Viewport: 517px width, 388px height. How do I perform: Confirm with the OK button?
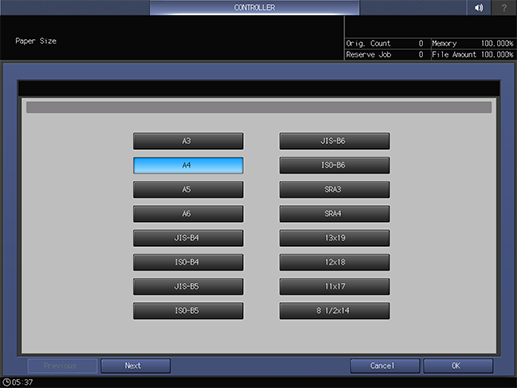tap(458, 366)
